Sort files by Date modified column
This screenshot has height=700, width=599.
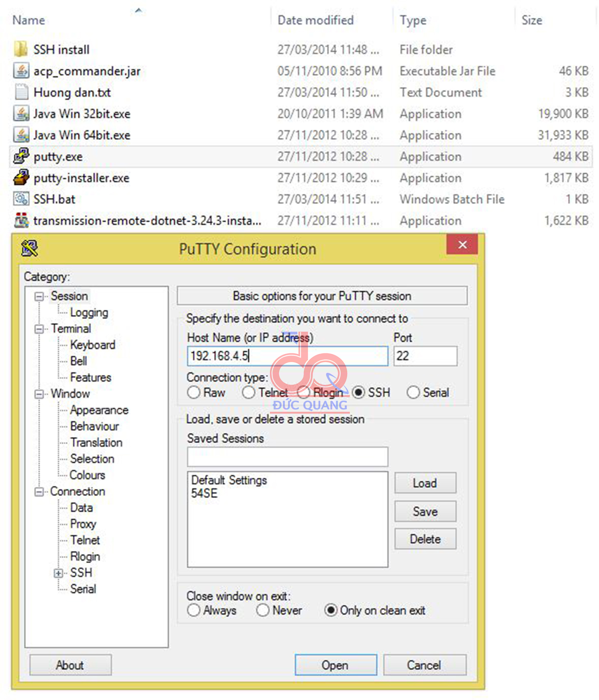pos(315,20)
